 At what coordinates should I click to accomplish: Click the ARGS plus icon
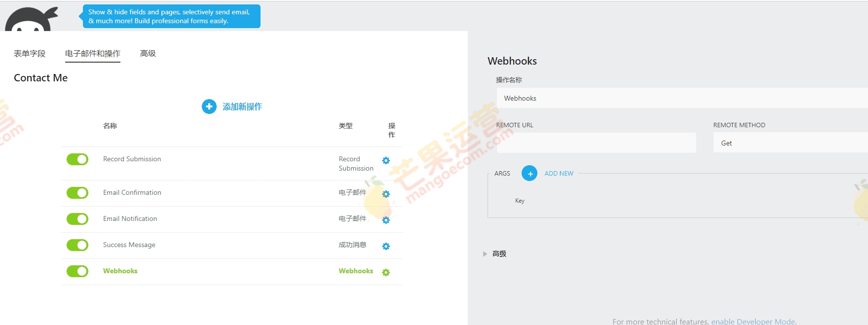(x=529, y=174)
